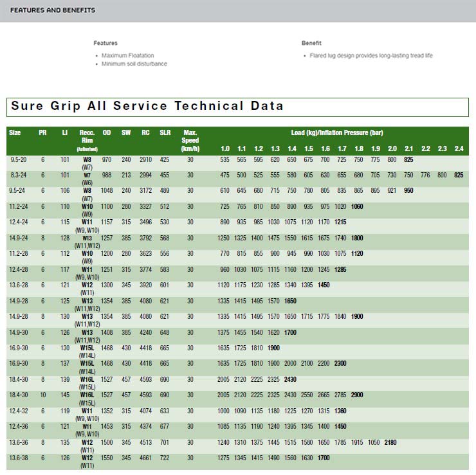Click the 13.6-36 tire size cell
Image resolution: width=476 pixels, height=475 pixels.
pyautogui.click(x=17, y=442)
